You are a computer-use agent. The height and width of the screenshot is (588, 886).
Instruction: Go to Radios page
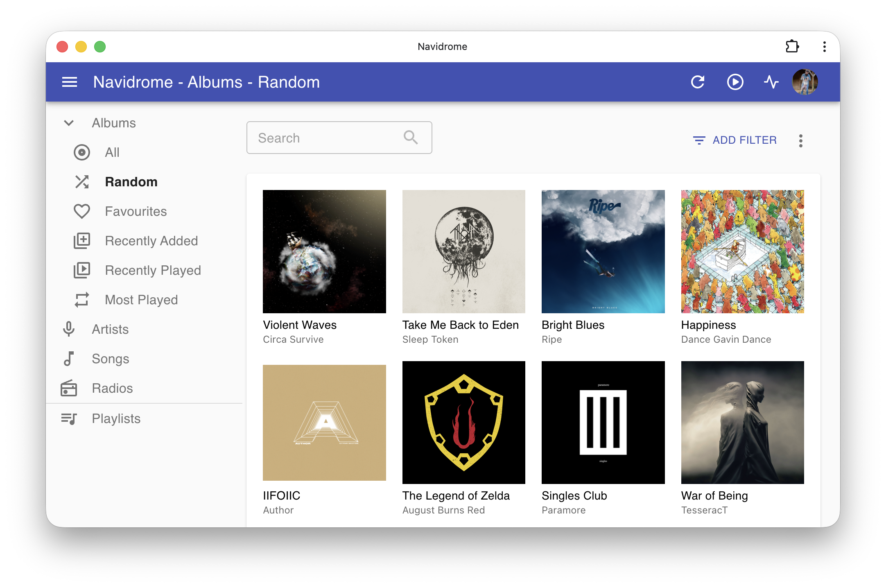(x=144, y=388)
